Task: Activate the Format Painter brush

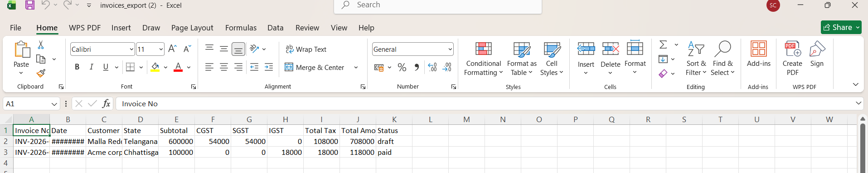Action: [41, 73]
